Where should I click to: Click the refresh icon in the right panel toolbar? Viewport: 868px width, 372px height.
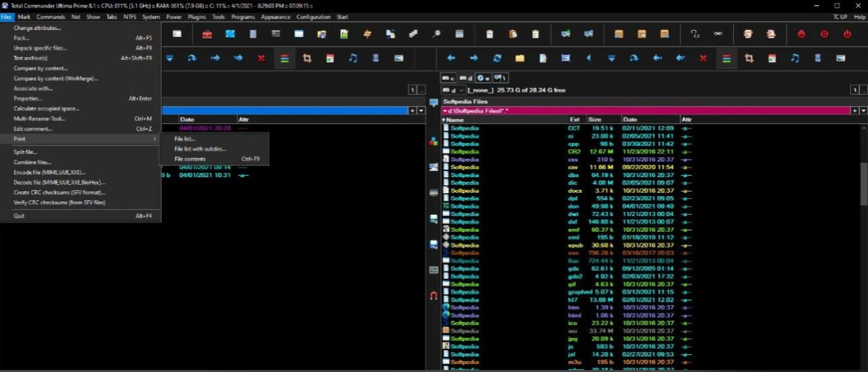click(x=497, y=58)
